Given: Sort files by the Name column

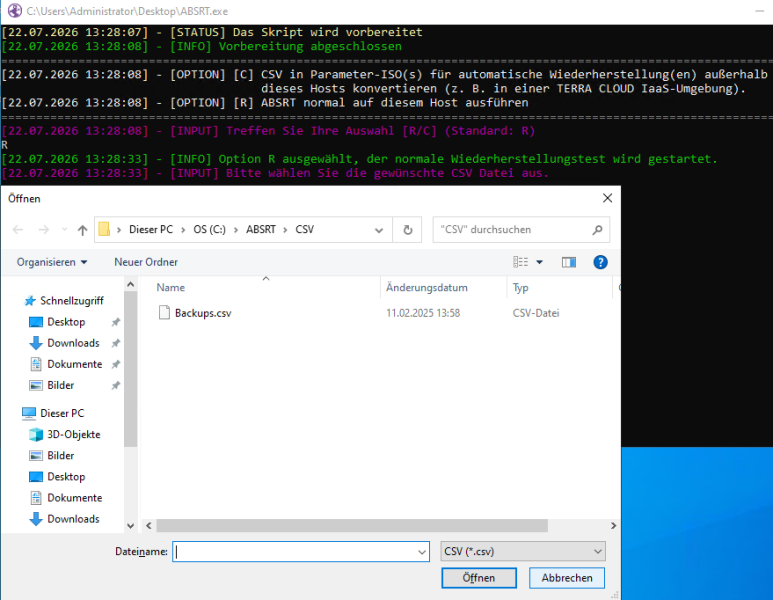Looking at the screenshot, I should point(171,287).
